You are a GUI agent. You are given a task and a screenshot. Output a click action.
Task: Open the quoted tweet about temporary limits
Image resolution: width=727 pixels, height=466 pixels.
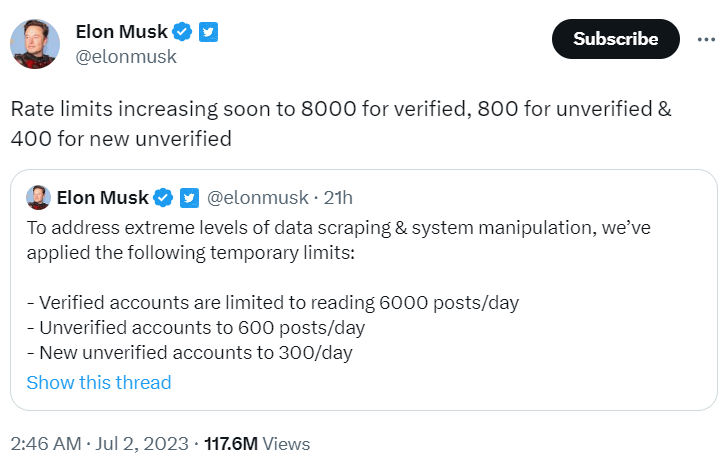tap(364, 290)
